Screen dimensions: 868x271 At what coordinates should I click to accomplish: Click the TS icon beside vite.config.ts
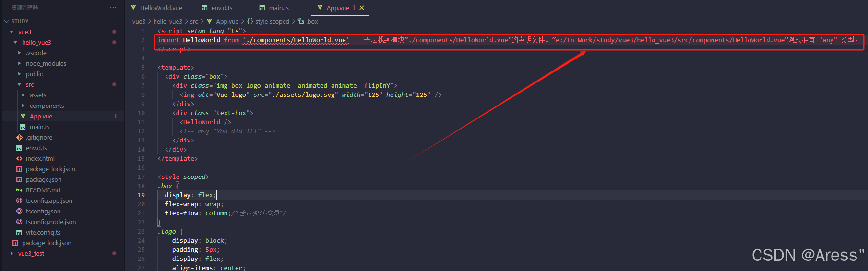coord(19,232)
